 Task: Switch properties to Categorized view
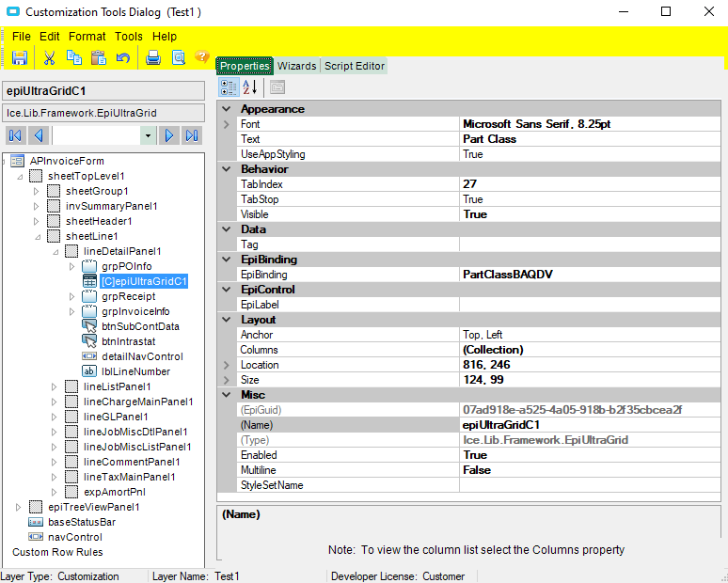(229, 87)
